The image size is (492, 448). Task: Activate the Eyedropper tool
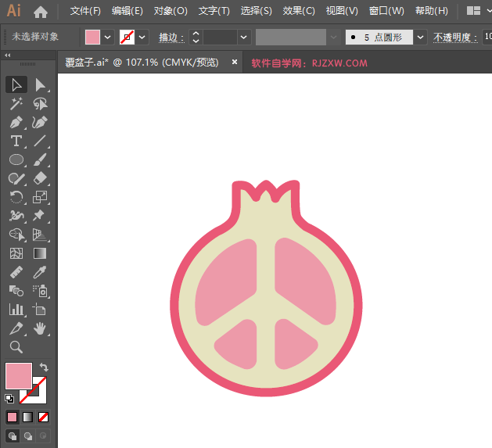coord(40,272)
